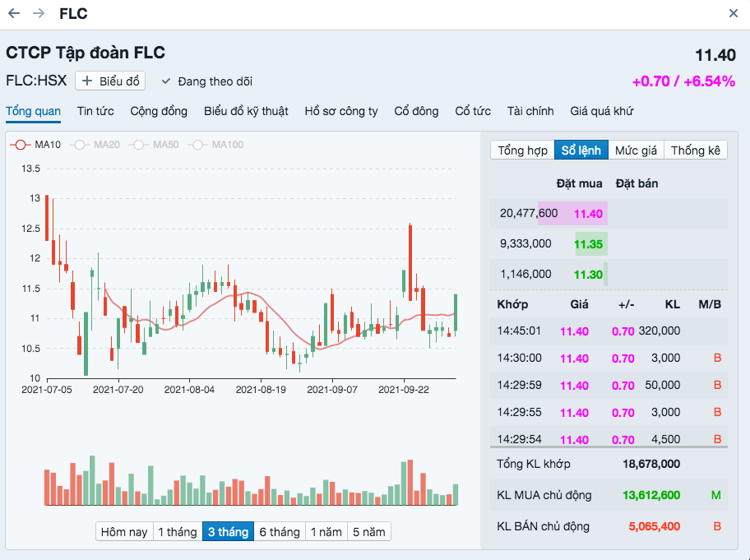Go back with the left arrow icon

(x=14, y=13)
